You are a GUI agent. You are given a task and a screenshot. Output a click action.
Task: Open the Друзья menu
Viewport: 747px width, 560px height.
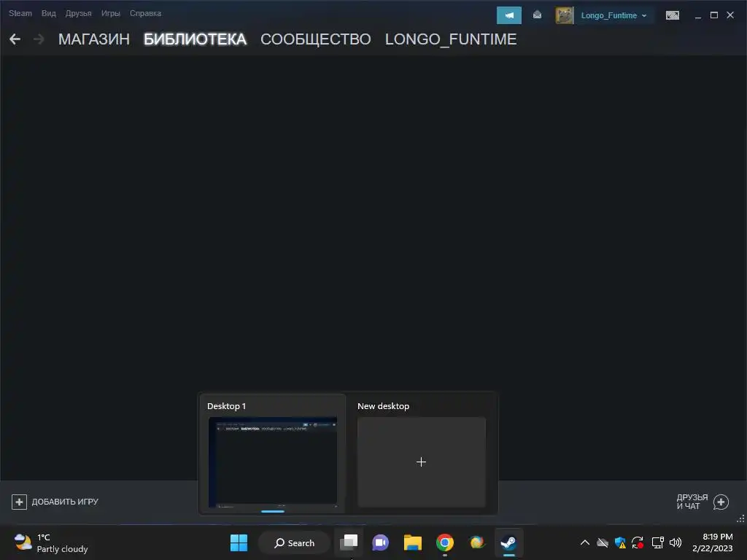pyautogui.click(x=78, y=13)
